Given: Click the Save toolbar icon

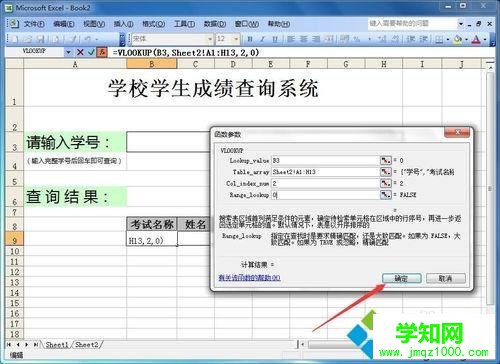Looking at the screenshot, I should pyautogui.click(x=41, y=39).
